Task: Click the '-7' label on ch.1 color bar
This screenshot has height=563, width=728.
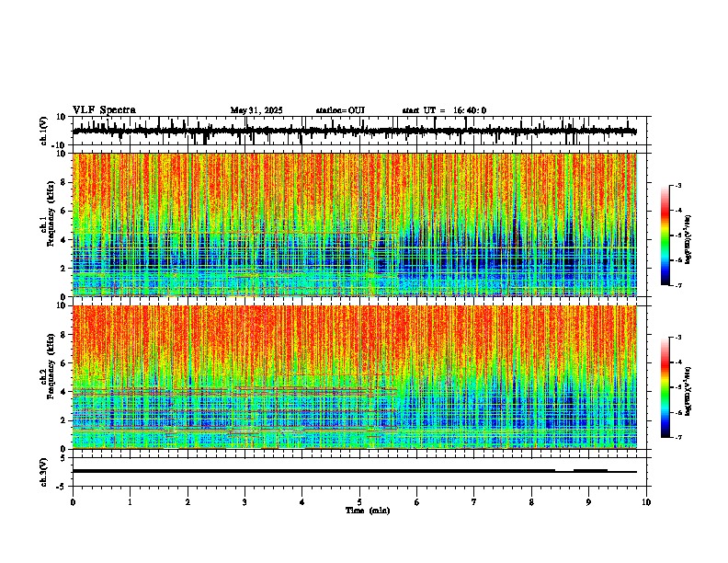Action: pos(678,285)
